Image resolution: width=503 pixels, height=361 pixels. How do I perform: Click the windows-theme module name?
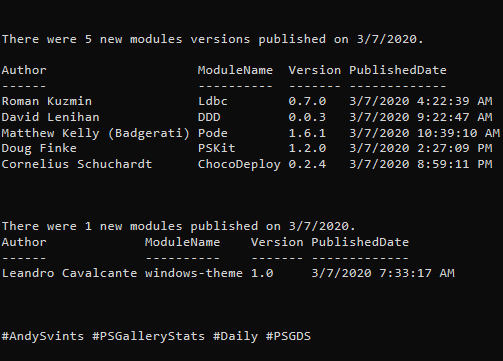pos(194,273)
